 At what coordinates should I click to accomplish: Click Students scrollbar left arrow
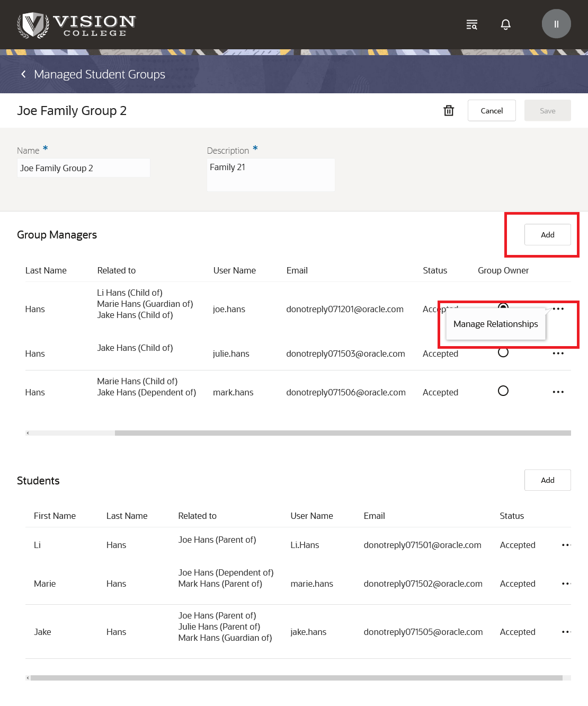coord(28,678)
